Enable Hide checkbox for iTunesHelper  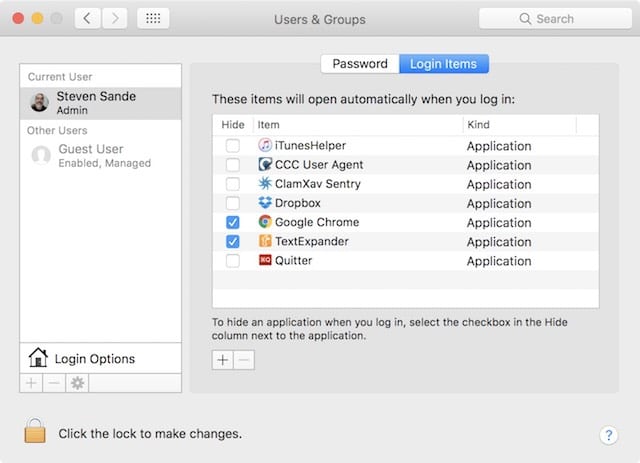(x=232, y=146)
